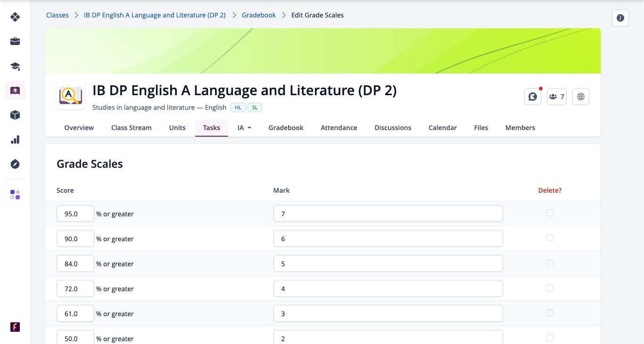Switch to the Class Stream tab
The height and width of the screenshot is (344, 644).
pyautogui.click(x=132, y=128)
